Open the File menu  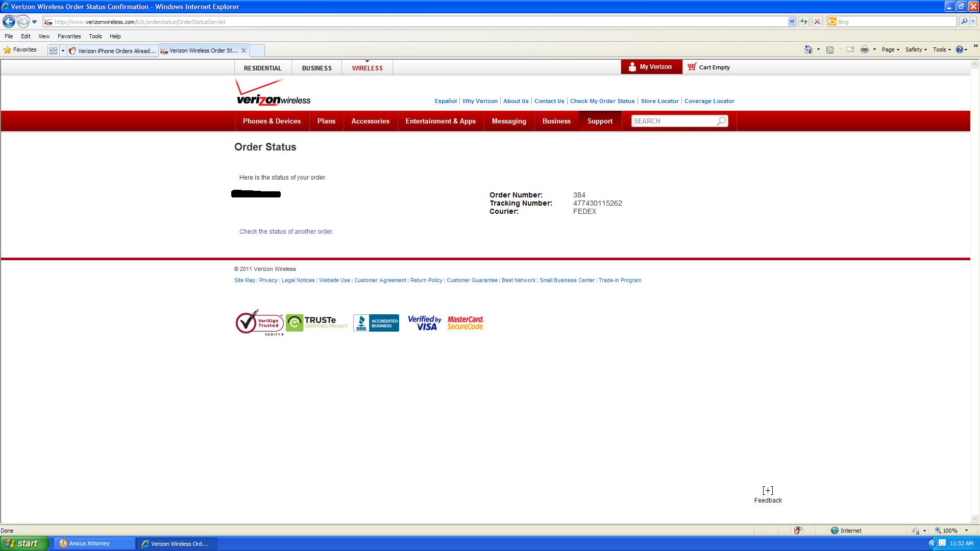click(9, 36)
